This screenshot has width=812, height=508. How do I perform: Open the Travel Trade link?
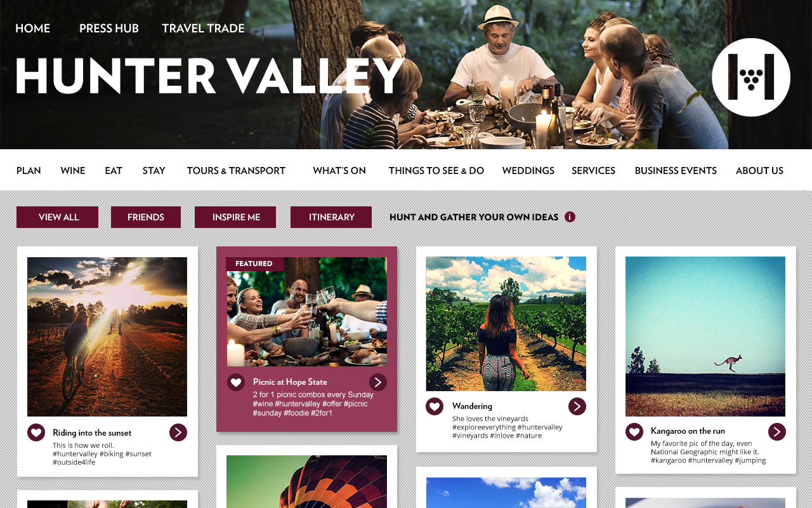coord(203,29)
